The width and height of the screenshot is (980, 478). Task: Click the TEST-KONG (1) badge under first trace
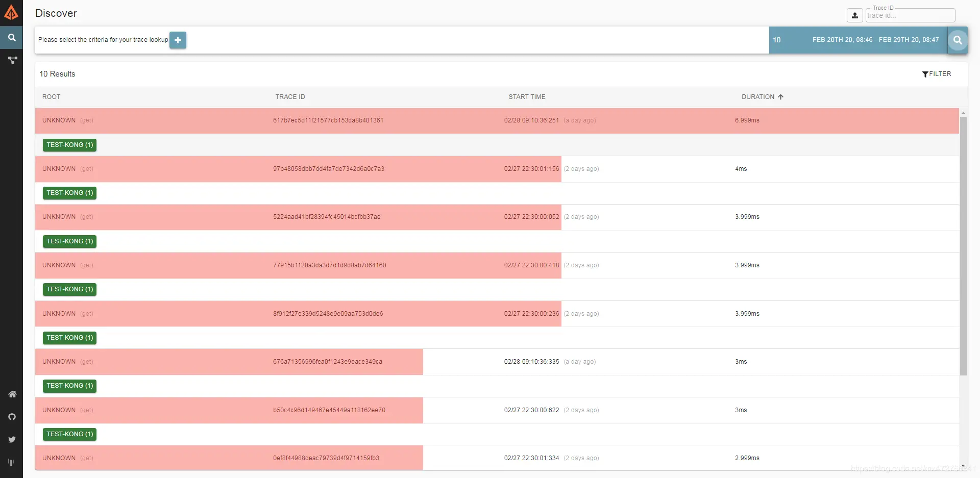70,145
